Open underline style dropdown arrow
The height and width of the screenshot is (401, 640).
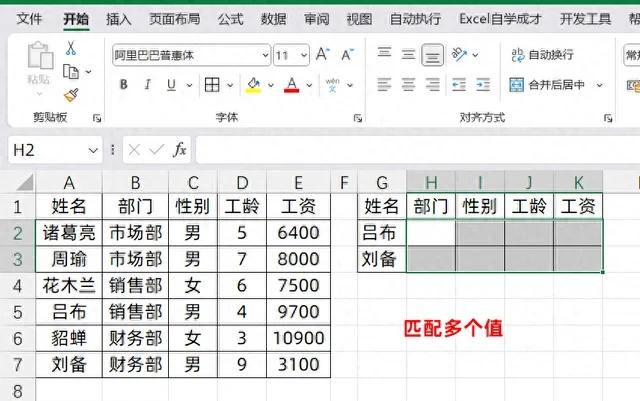(189, 85)
